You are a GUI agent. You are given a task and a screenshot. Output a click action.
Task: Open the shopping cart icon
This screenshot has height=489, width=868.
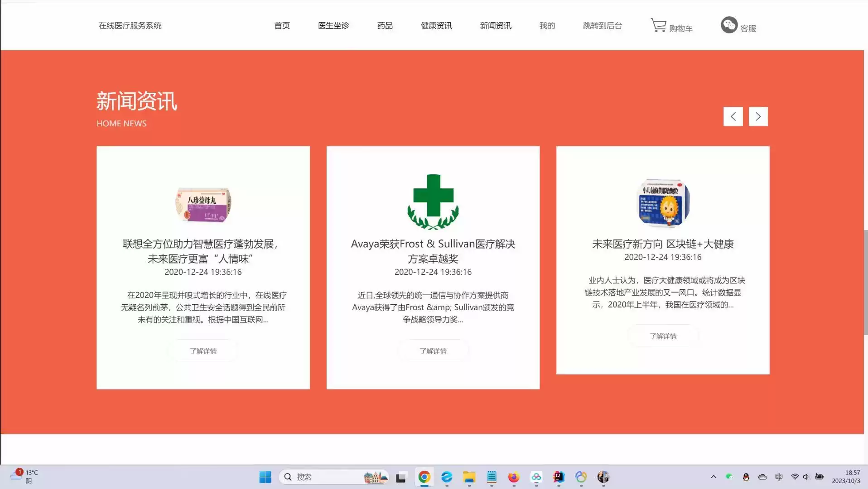click(658, 25)
